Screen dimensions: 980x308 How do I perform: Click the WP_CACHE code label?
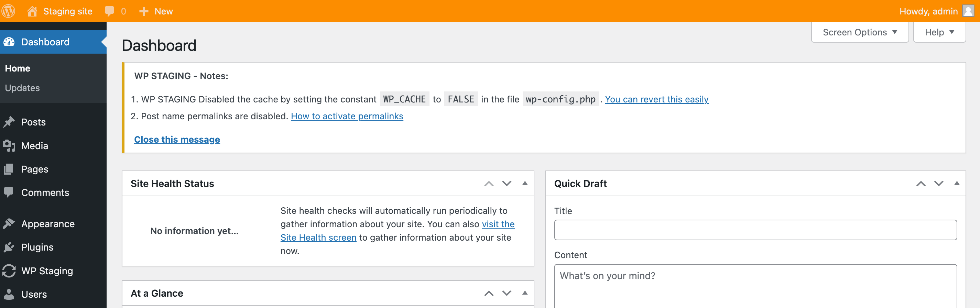pos(404,99)
